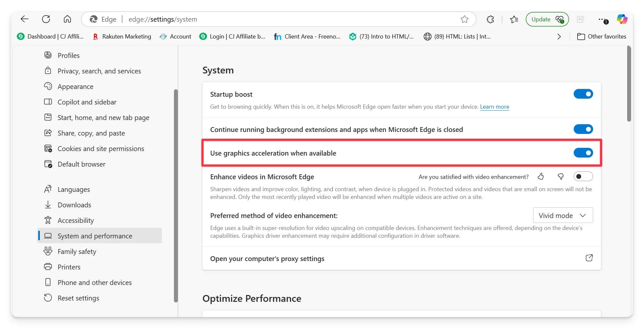The image size is (644, 328).
Task: Click thumbs up for video enhancement
Action: tap(541, 177)
